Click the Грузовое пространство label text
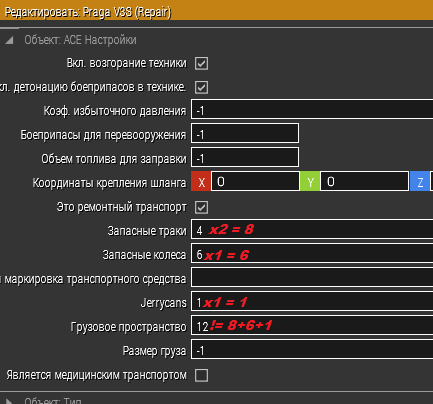The height and width of the screenshot is (404, 433). click(x=128, y=327)
